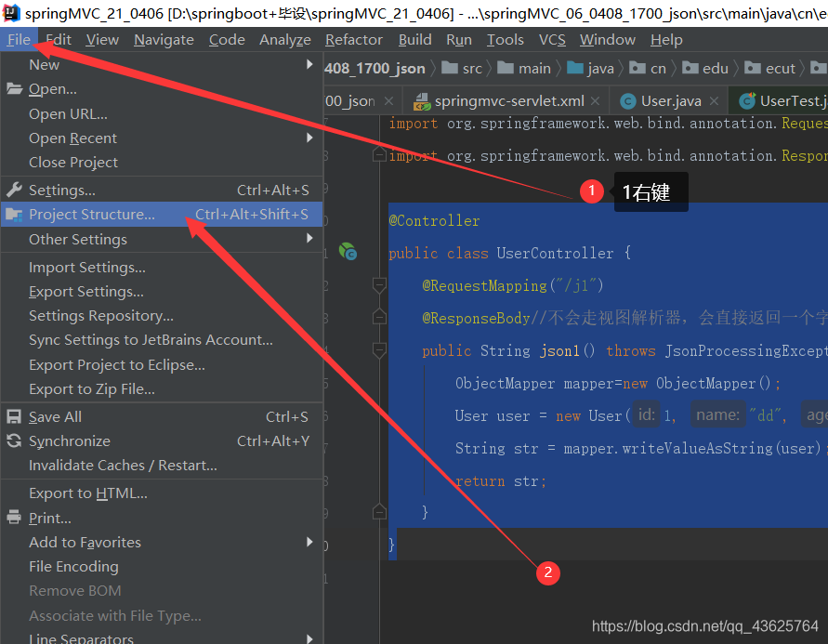
Task: Expand the Open Recent submenu arrow
Action: tap(309, 138)
